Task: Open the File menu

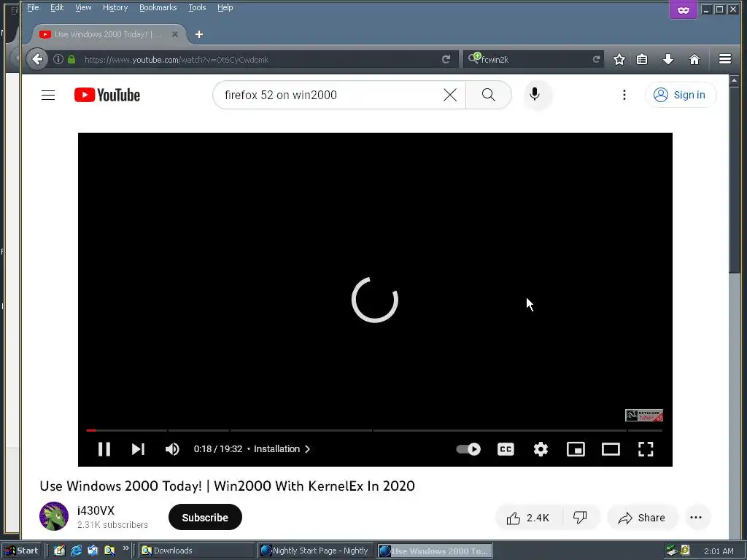Action: [x=32, y=7]
